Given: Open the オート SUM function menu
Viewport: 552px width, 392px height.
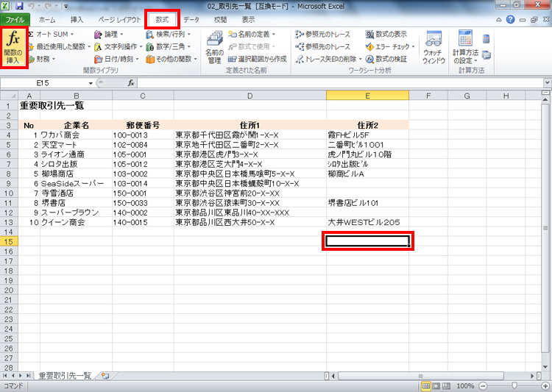Looking at the screenshot, I should click(51, 34).
